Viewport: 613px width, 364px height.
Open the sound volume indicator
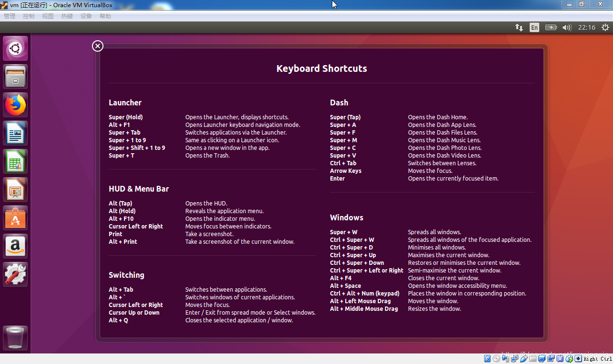(x=567, y=27)
